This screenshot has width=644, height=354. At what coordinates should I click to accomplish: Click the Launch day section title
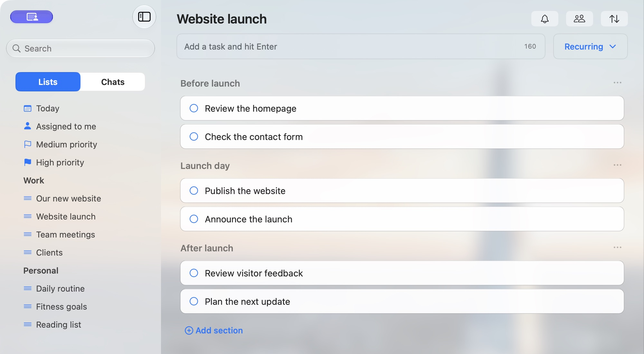click(x=205, y=166)
